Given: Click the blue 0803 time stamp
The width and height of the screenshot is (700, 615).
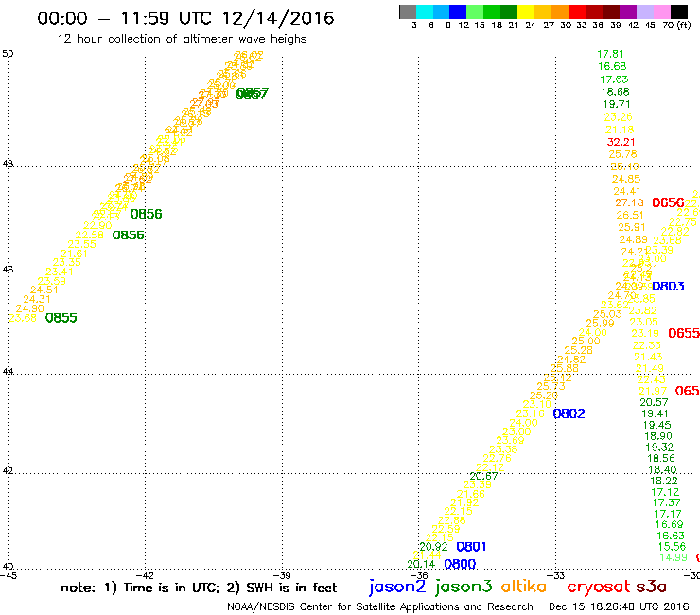Looking at the screenshot, I should pyautogui.click(x=668, y=287).
